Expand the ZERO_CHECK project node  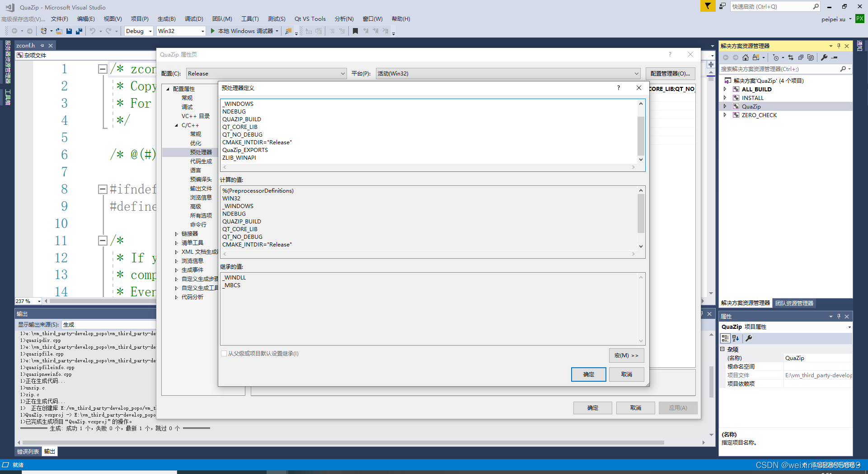725,115
